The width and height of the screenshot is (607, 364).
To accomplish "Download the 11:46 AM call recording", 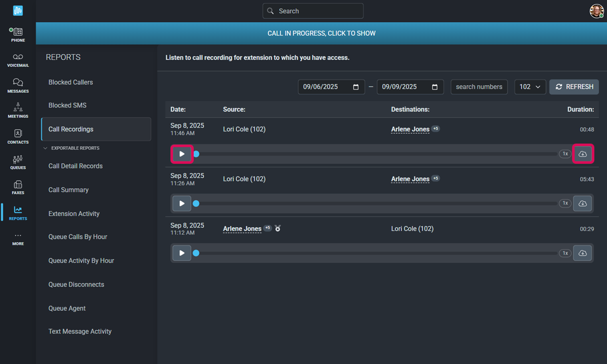I will tap(583, 154).
